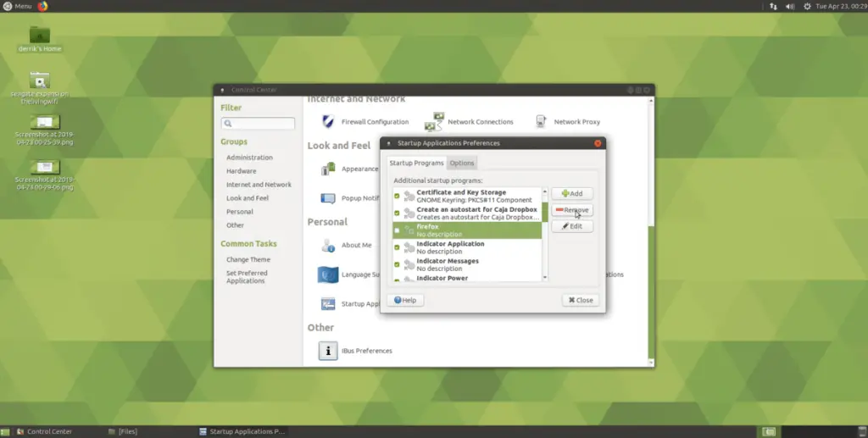Open the Menu in top panel
This screenshot has width=868, height=438.
17,6
